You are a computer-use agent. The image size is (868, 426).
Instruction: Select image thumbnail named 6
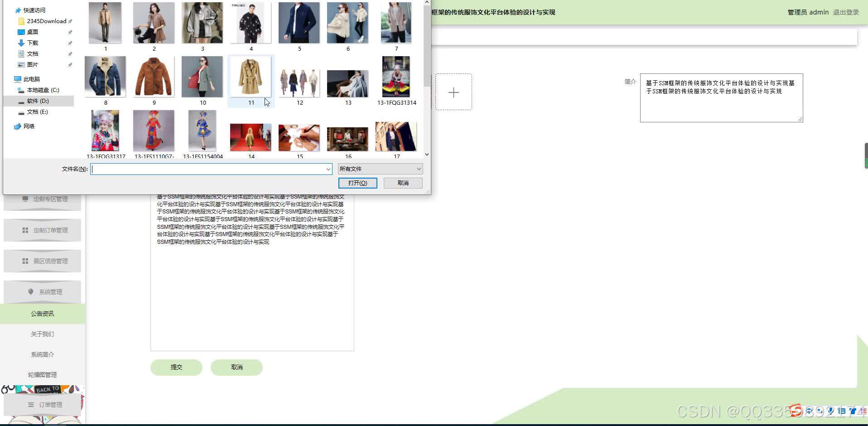[x=347, y=24]
